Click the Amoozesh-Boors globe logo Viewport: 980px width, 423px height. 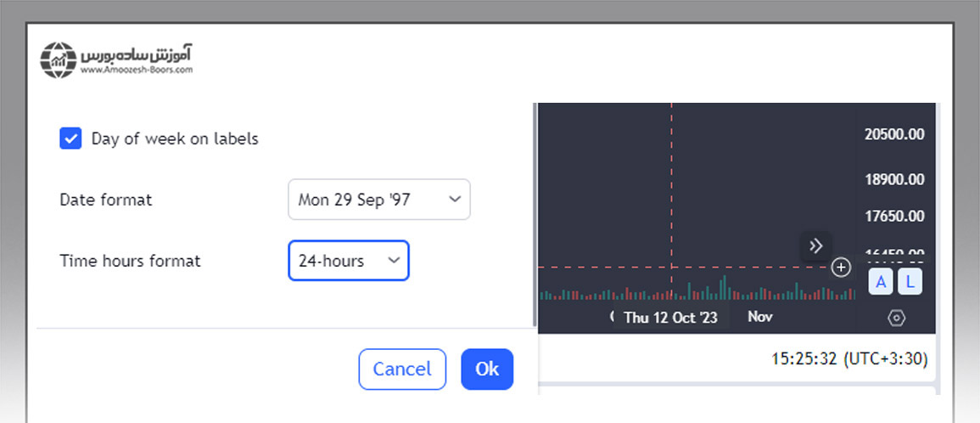tap(59, 60)
